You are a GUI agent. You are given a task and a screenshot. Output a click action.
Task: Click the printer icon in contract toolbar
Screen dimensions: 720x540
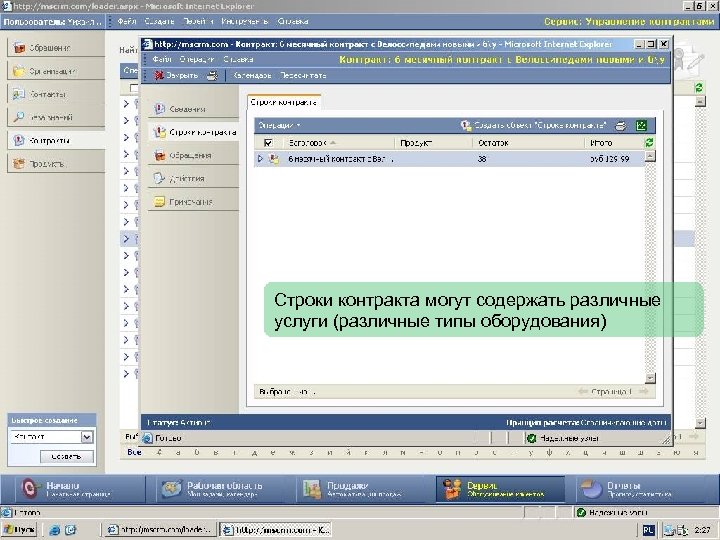pos(212,75)
